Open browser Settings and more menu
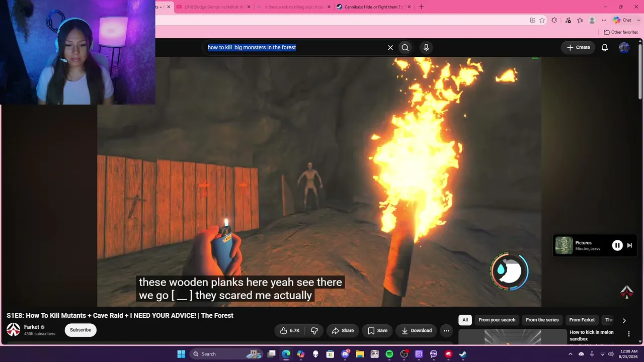This screenshot has width=644, height=362. [604, 20]
